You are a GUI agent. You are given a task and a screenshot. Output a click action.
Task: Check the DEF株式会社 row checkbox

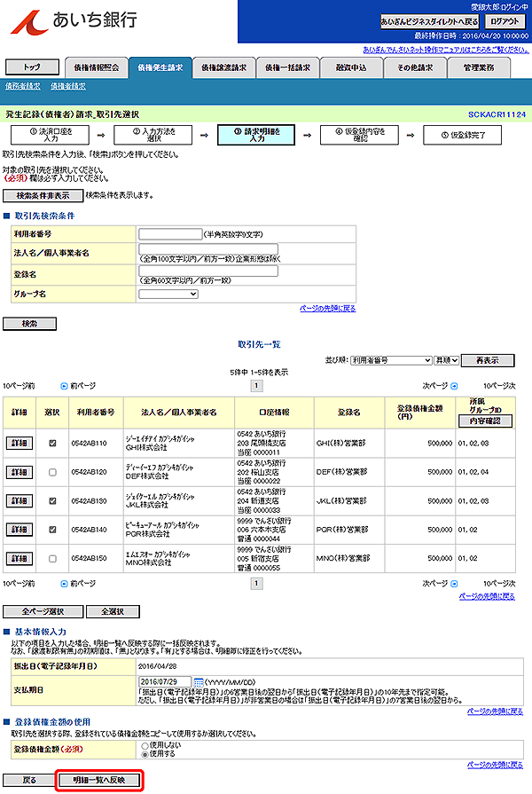coord(52,472)
